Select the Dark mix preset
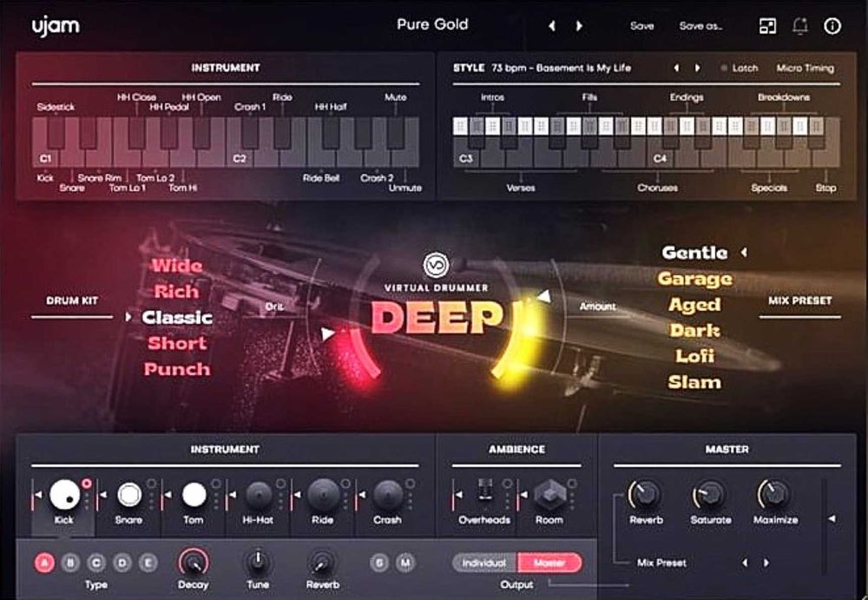This screenshot has height=600, width=868. (x=694, y=330)
